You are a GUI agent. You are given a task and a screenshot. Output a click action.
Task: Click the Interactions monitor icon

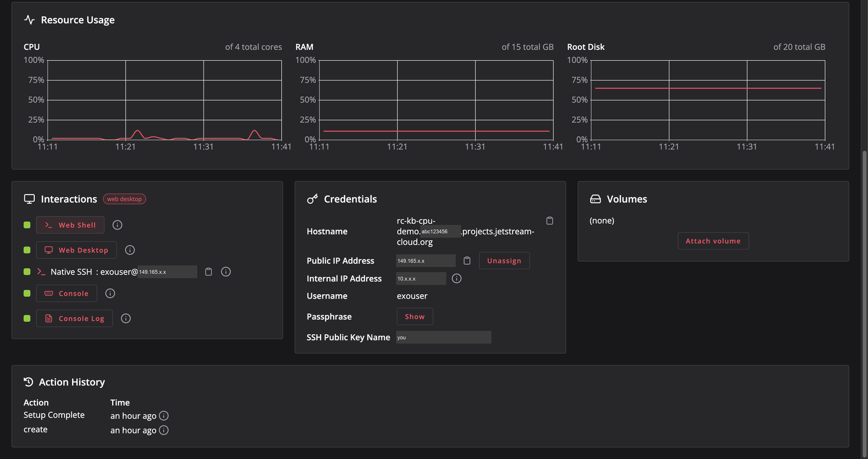click(x=29, y=199)
